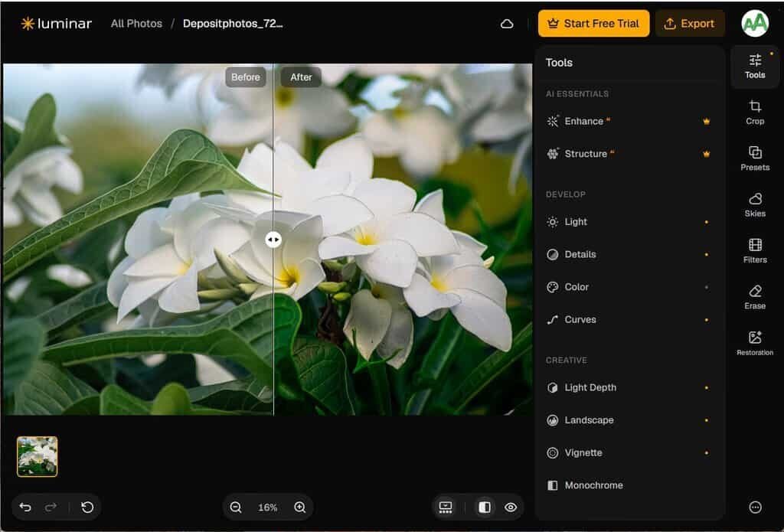Open the Presets panel
The image size is (784, 532).
[754, 158]
